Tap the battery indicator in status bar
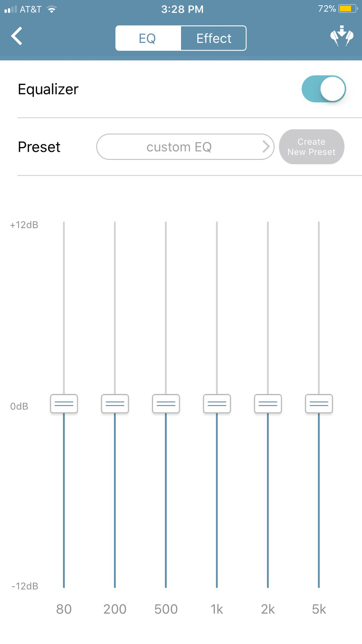Image resolution: width=362 pixels, height=644 pixels. [x=348, y=9]
